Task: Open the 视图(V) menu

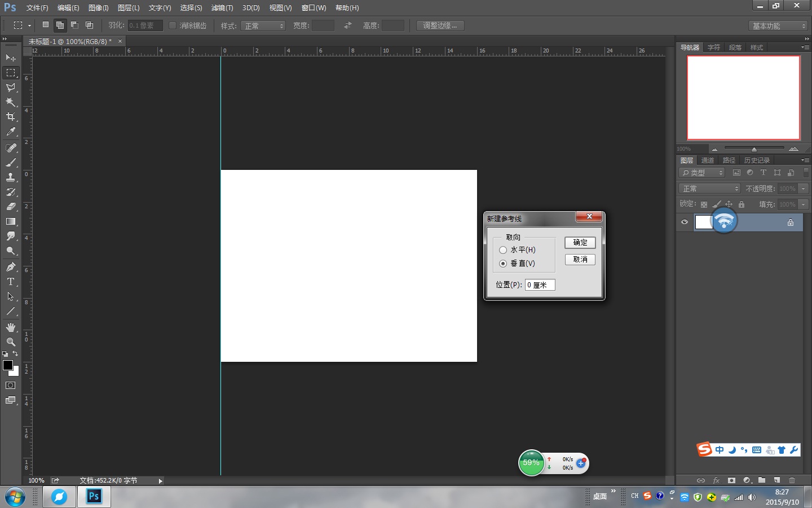Action: coord(280,8)
